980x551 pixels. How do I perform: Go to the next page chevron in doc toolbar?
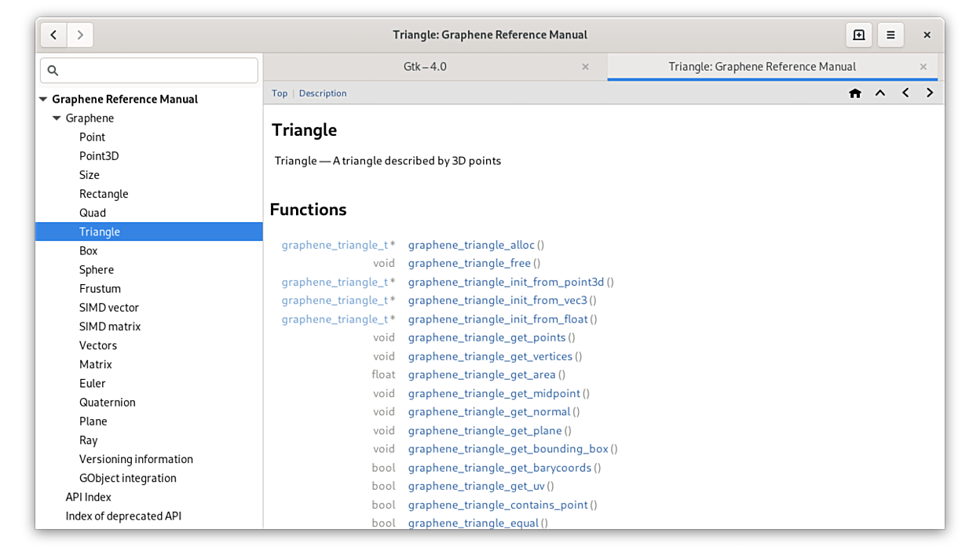click(930, 93)
